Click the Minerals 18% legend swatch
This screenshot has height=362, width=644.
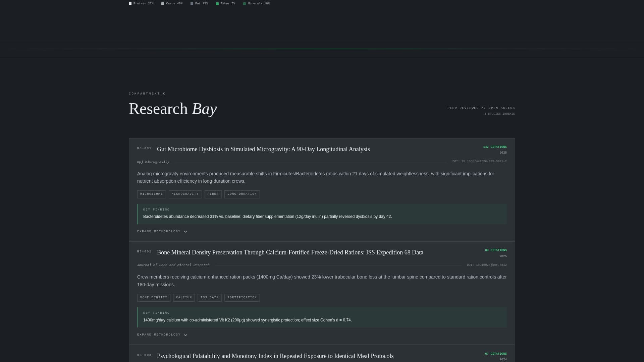tap(245, 4)
